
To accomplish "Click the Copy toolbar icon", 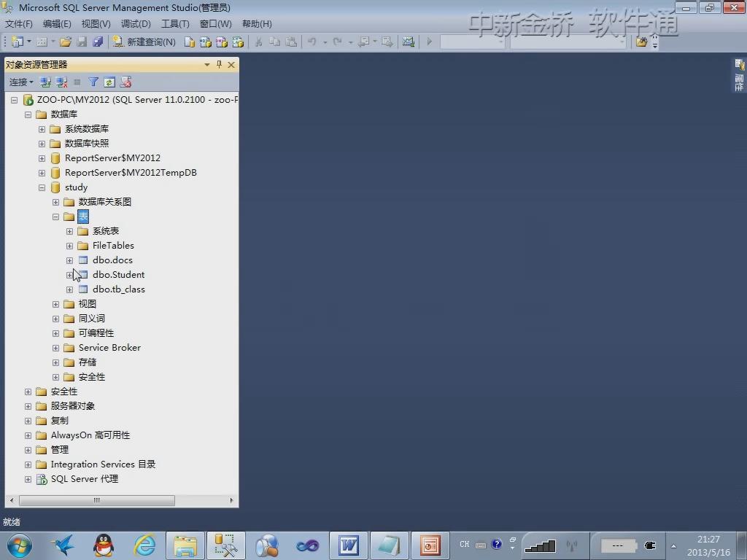I will point(275,42).
